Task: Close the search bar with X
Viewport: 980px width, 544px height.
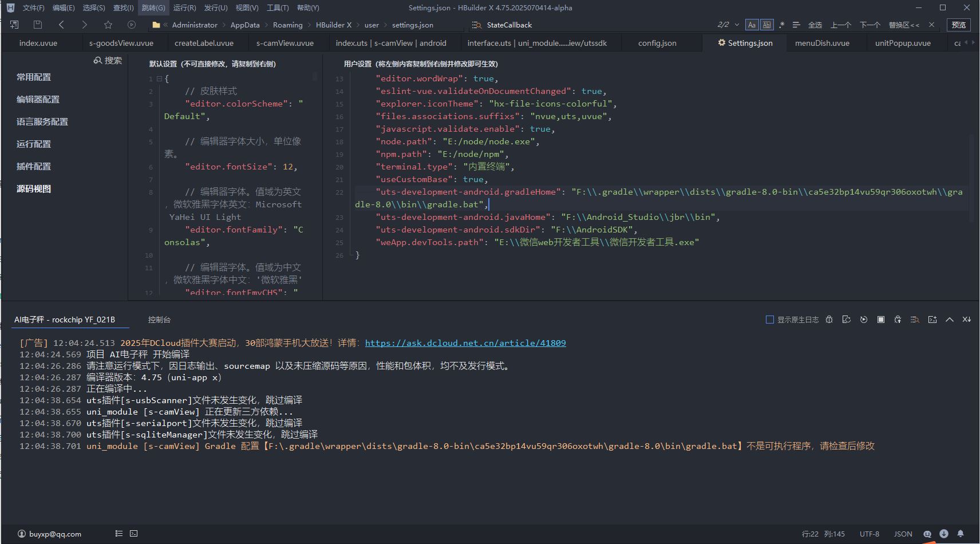Action: tap(931, 25)
